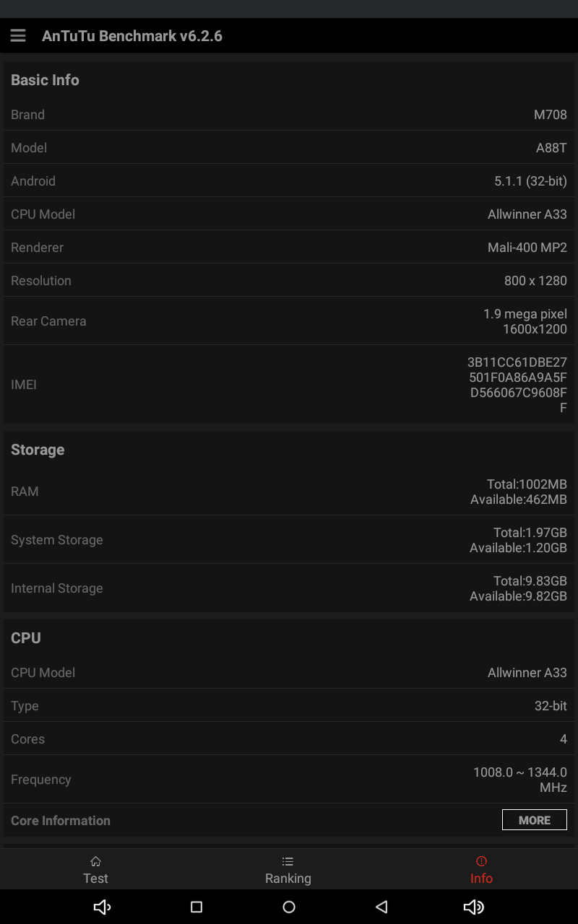This screenshot has width=578, height=924.
Task: Tap the renderer value Mali-400 MP2
Action: click(527, 248)
